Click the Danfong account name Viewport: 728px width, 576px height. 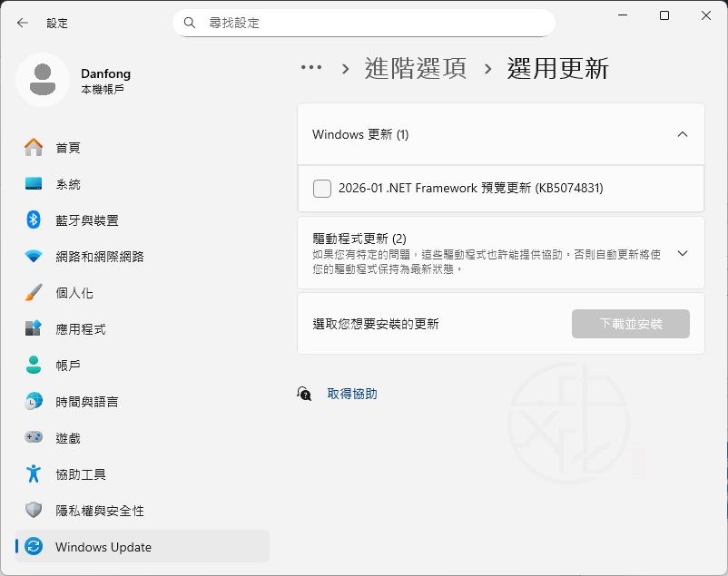(x=105, y=73)
